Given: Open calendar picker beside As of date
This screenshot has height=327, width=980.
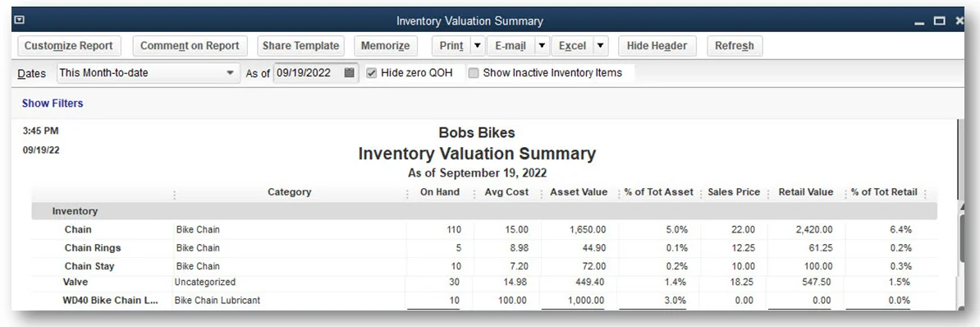Looking at the screenshot, I should [x=350, y=72].
